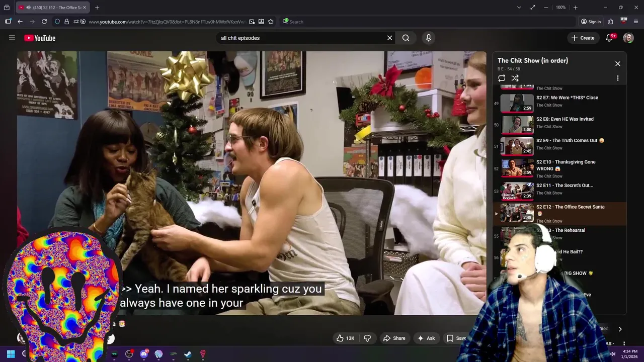
Task: Toggle shuffle playlist
Action: pos(515,78)
